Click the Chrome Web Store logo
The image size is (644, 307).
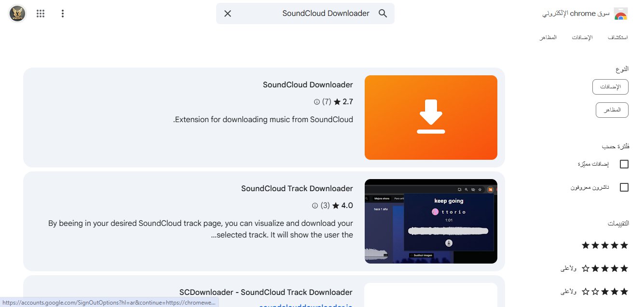pyautogui.click(x=620, y=14)
